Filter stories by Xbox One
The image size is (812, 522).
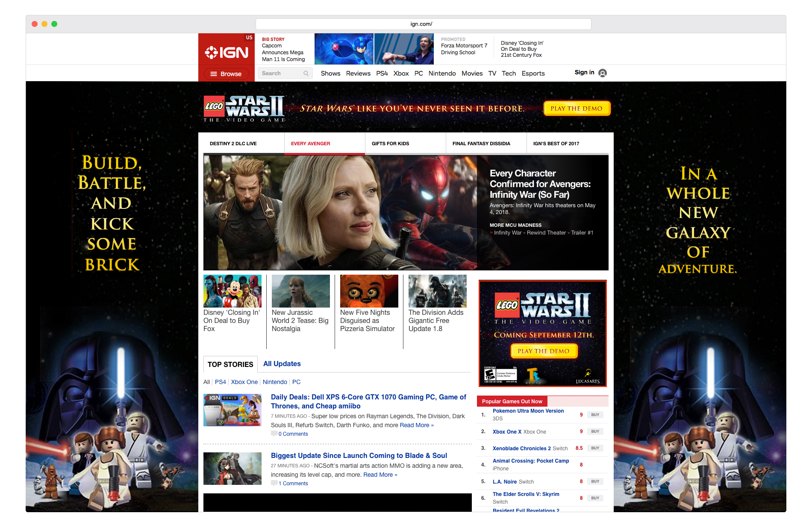tap(244, 382)
